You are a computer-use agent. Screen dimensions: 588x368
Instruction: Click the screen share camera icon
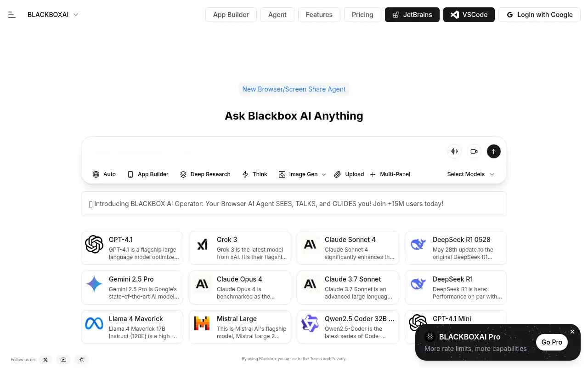click(x=474, y=151)
